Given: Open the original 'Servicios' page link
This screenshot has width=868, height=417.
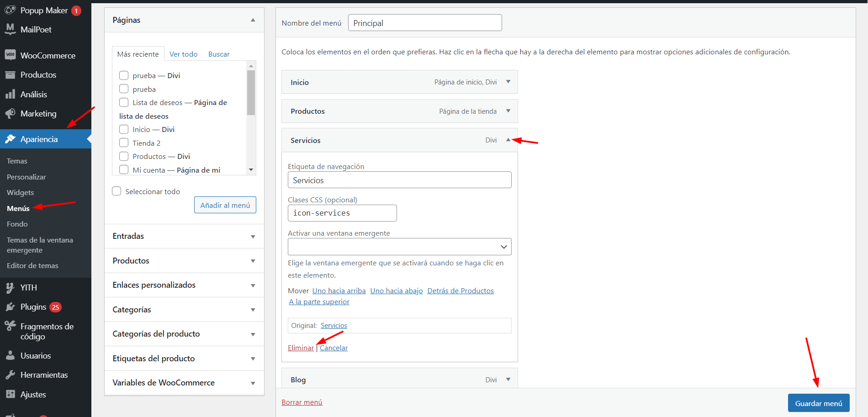Looking at the screenshot, I should [334, 325].
